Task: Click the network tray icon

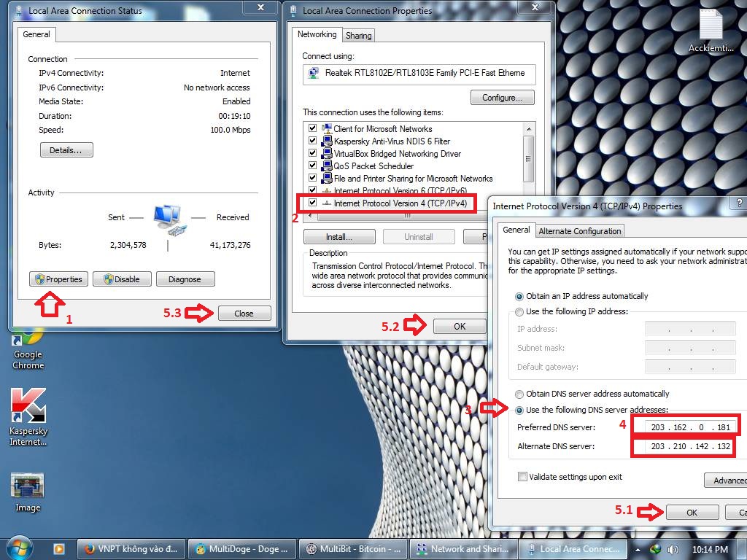Action: pos(656,549)
